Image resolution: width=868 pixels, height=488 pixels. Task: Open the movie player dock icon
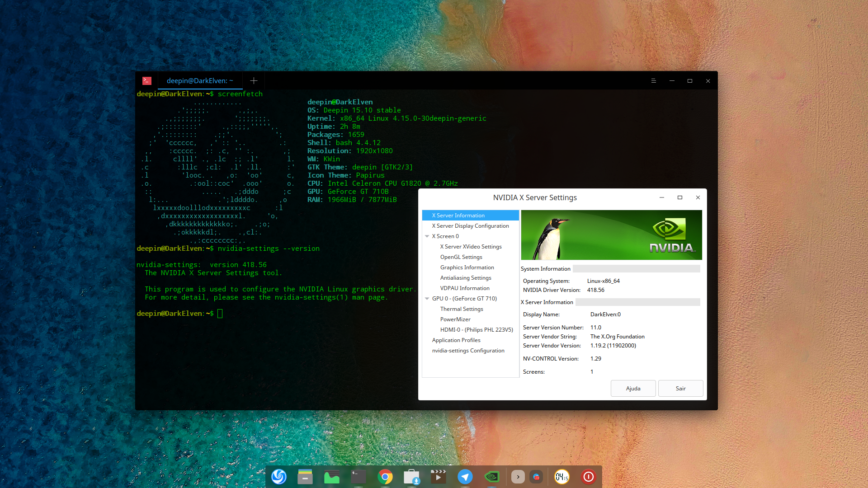(438, 477)
